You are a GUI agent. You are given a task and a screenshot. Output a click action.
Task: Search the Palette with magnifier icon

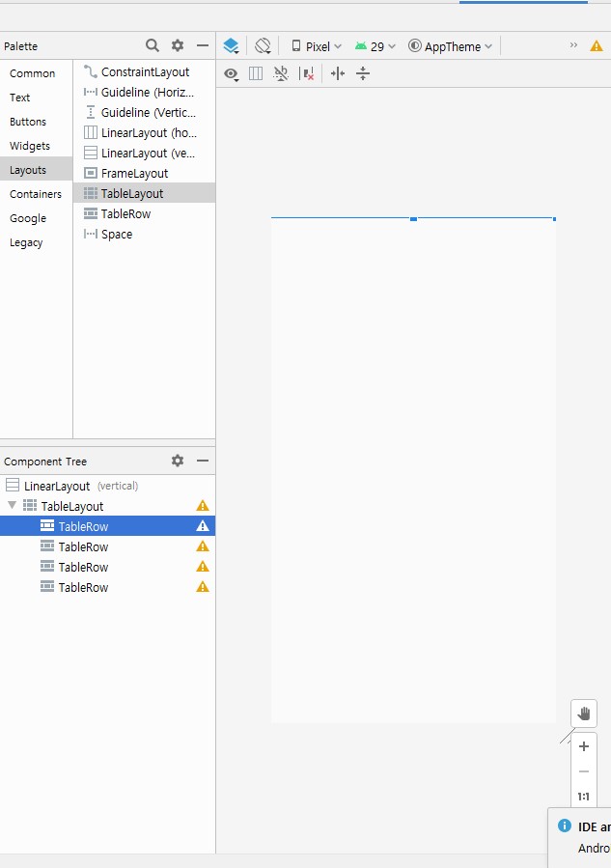click(153, 45)
